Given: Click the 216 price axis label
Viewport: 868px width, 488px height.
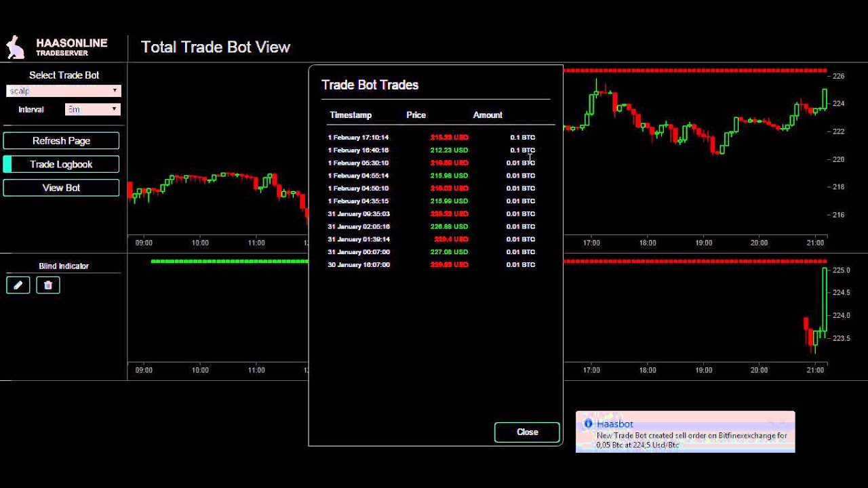Looking at the screenshot, I should 838,215.
